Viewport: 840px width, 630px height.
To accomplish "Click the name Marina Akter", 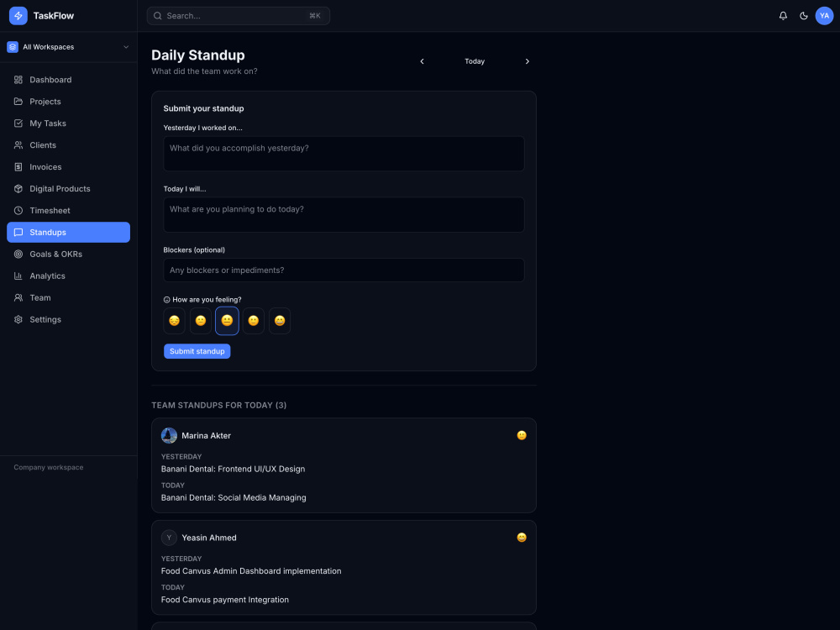I will coord(207,435).
